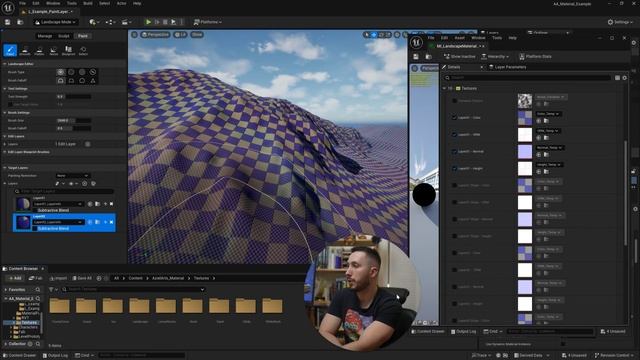
Task: Select the Paint brush tool
Action: pos(10,51)
